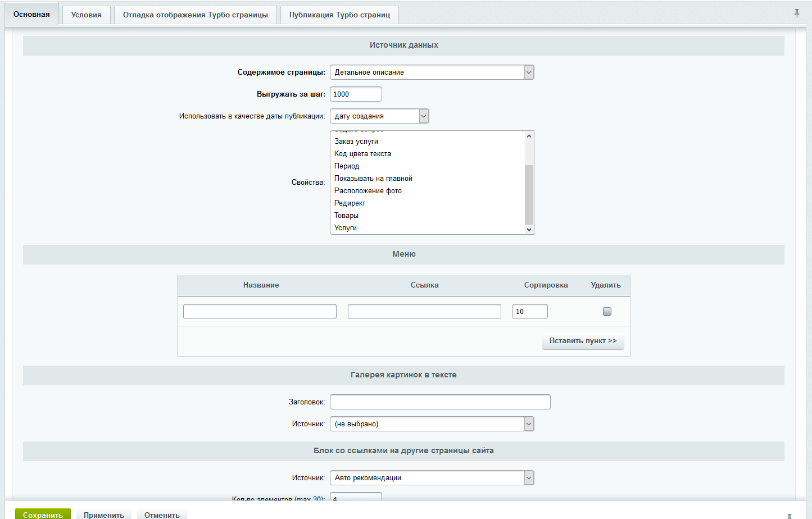Click the Применить button
The image size is (812, 519).
(x=104, y=514)
